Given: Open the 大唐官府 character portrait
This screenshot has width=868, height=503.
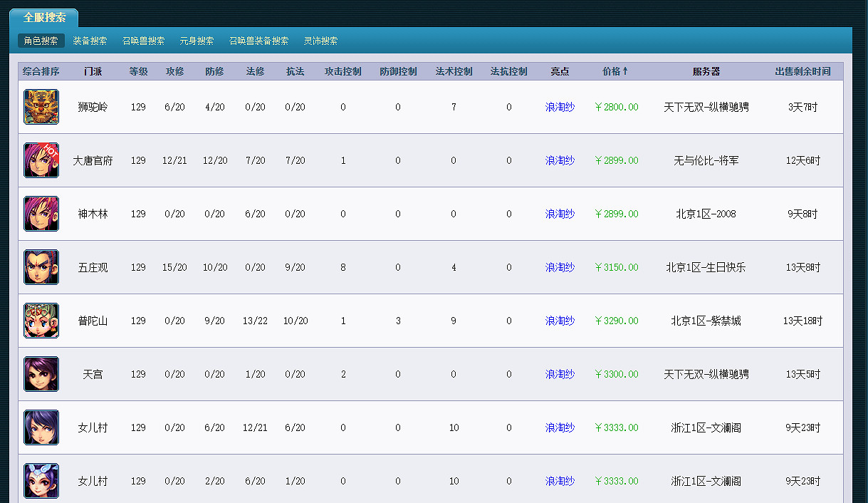Looking at the screenshot, I should pos(41,160).
